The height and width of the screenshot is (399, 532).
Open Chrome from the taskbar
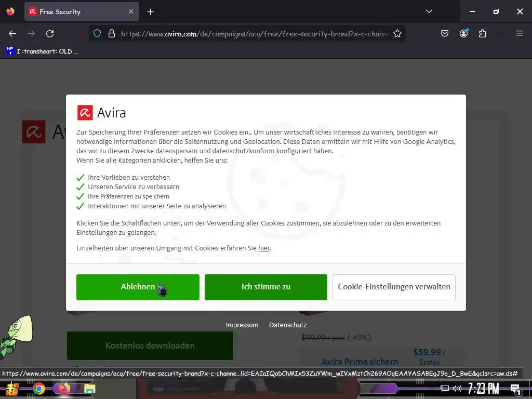[x=38, y=389]
